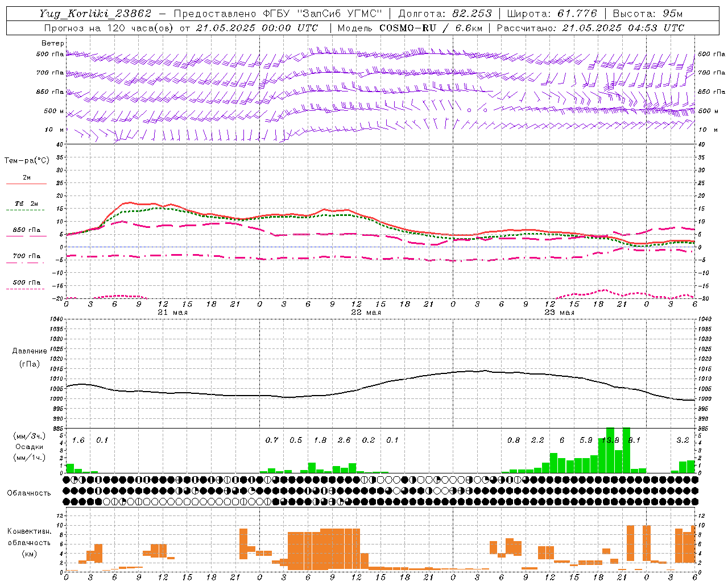Click the Рассчитано: 21.05.2025 04:53 UTC text

(590, 28)
